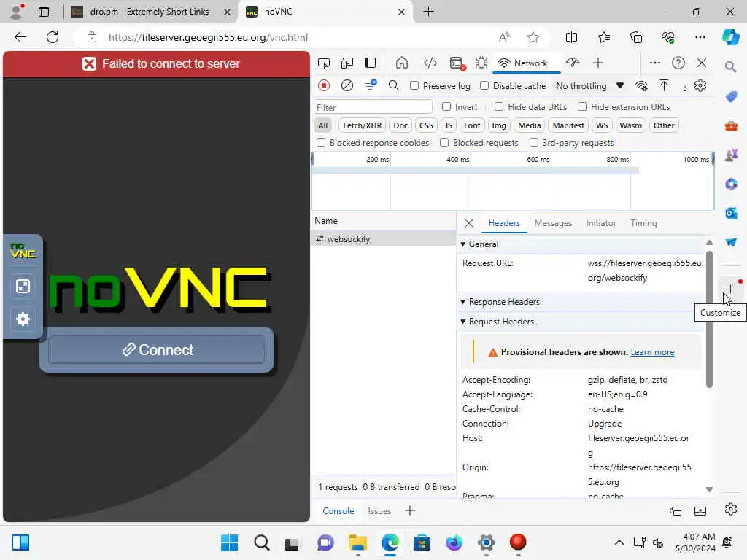The height and width of the screenshot is (560, 747).
Task: Clear the network log
Action: [347, 86]
